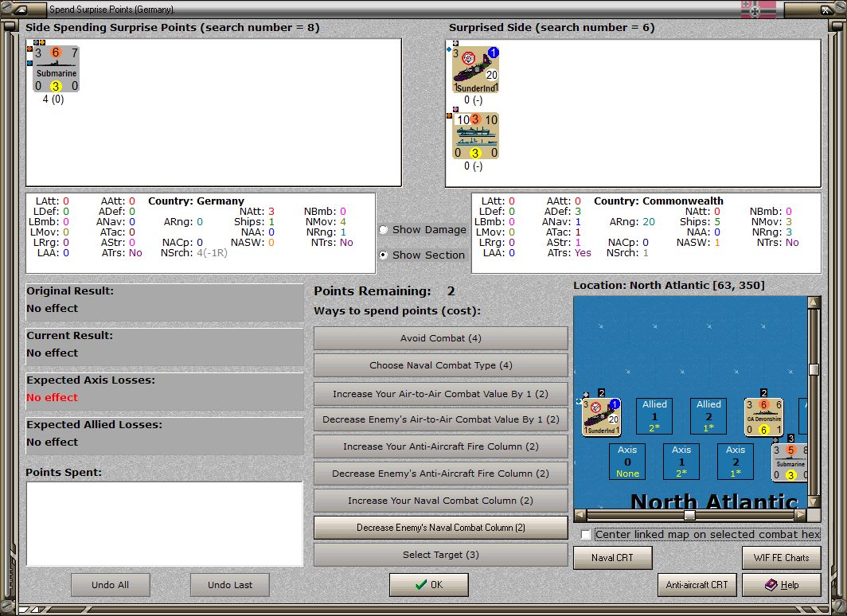The image size is (847, 616).
Task: Click 'ARng: 20' value in Commonwealth stats
Action: pyautogui.click(x=632, y=222)
